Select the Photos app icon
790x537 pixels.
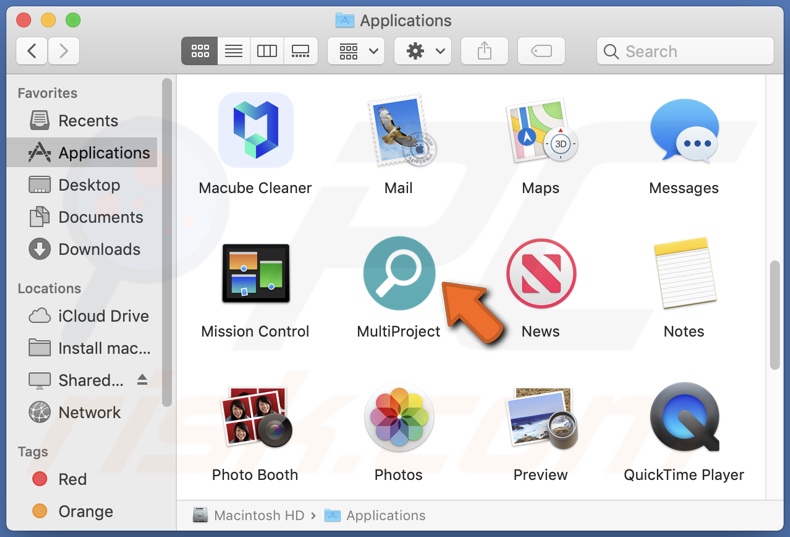click(x=399, y=417)
